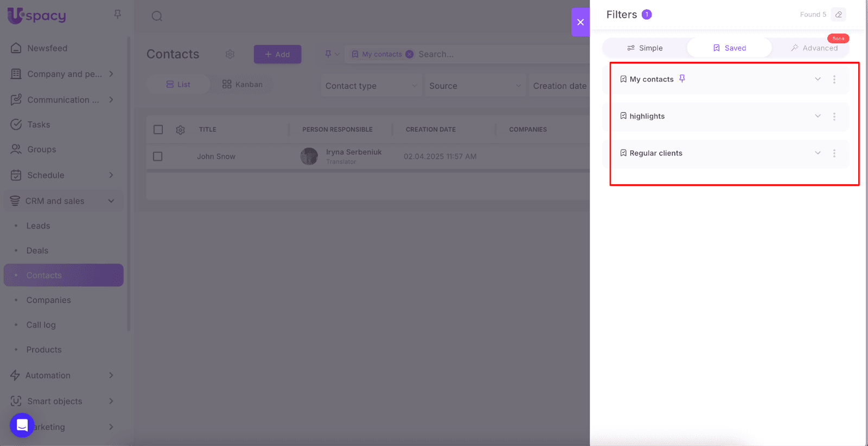This screenshot has width=868, height=446.
Task: Unpin the My contacts saved filter
Action: (682, 79)
